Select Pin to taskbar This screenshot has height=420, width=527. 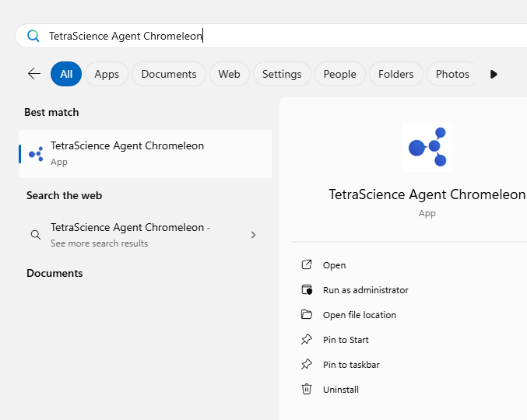351,365
